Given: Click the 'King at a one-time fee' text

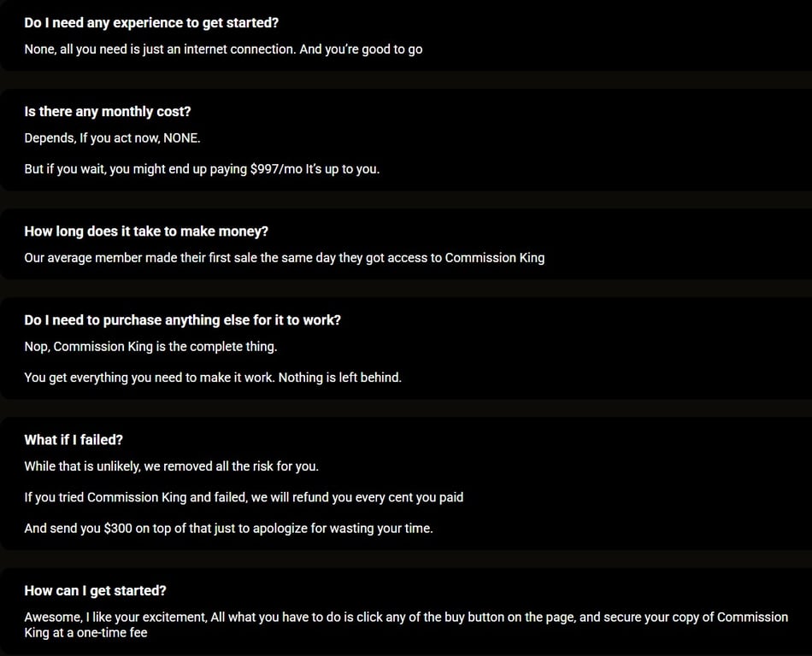Looking at the screenshot, I should click(86, 633).
